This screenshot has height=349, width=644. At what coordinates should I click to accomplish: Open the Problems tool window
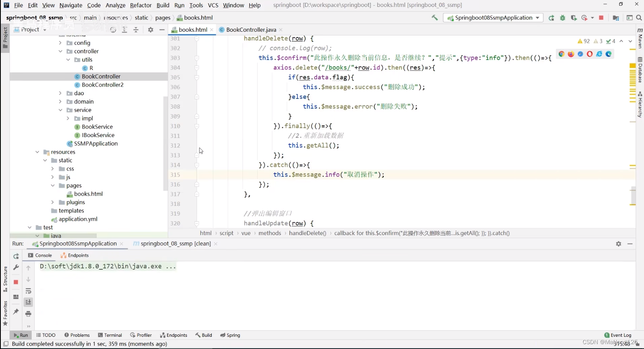tap(77, 335)
